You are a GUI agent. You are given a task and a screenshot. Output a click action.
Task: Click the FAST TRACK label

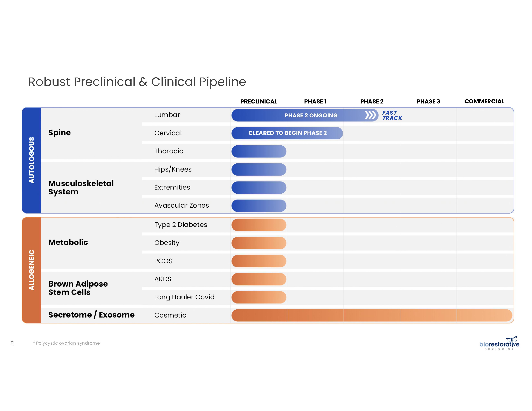coord(392,115)
